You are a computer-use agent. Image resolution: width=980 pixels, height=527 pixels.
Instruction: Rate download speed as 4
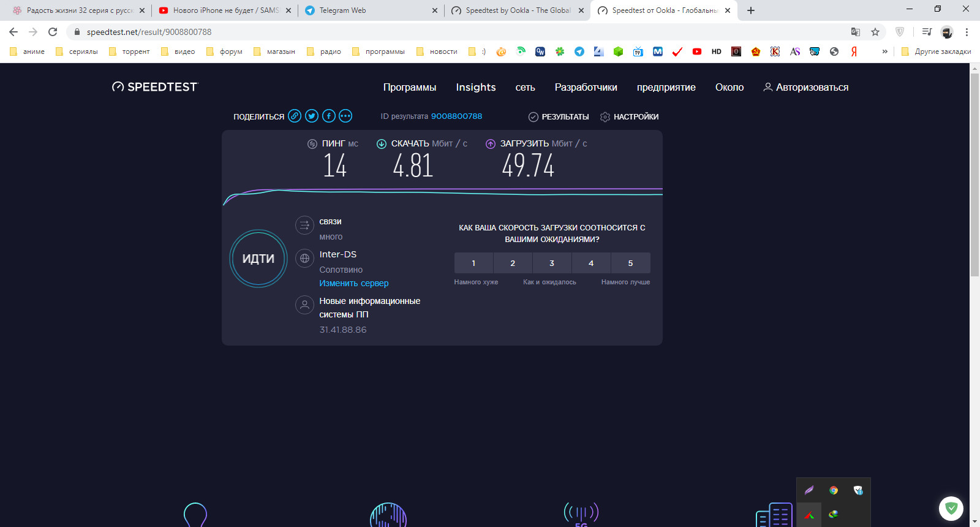591,263
